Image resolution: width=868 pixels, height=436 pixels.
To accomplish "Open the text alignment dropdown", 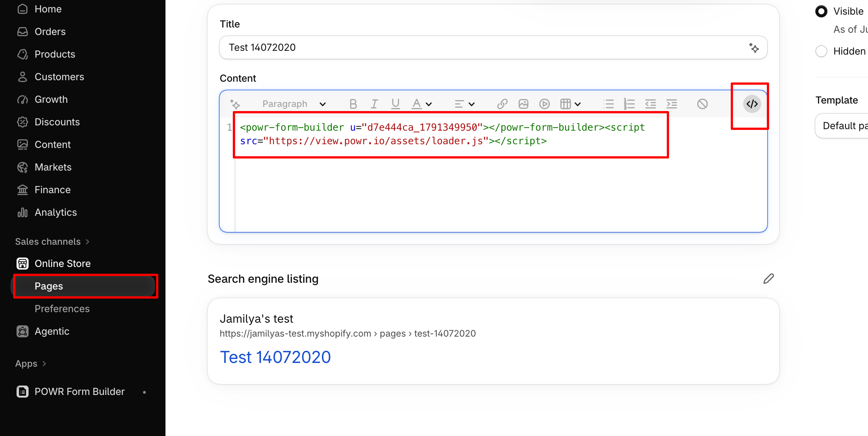I will pos(464,104).
